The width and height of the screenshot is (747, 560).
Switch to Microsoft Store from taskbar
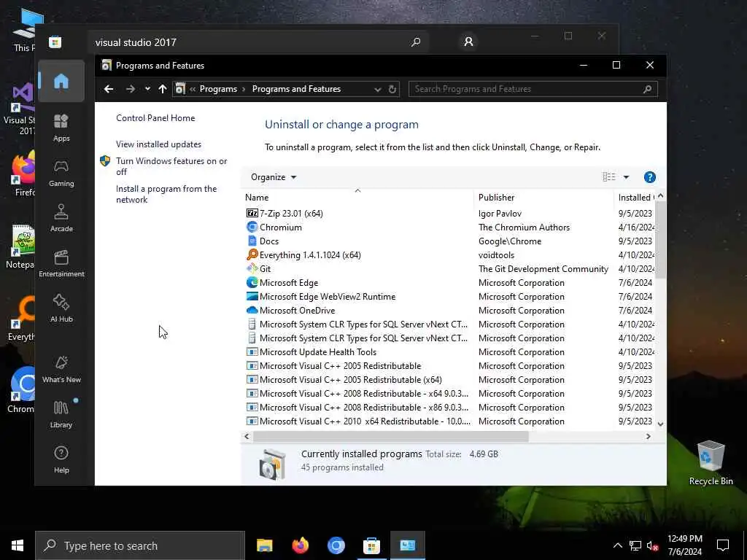coord(371,545)
